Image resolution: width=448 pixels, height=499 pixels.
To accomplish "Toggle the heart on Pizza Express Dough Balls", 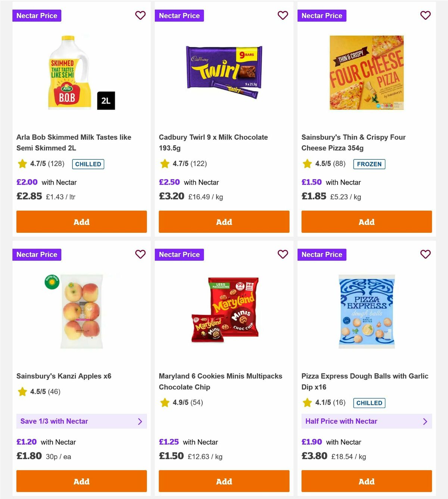I will click(426, 254).
